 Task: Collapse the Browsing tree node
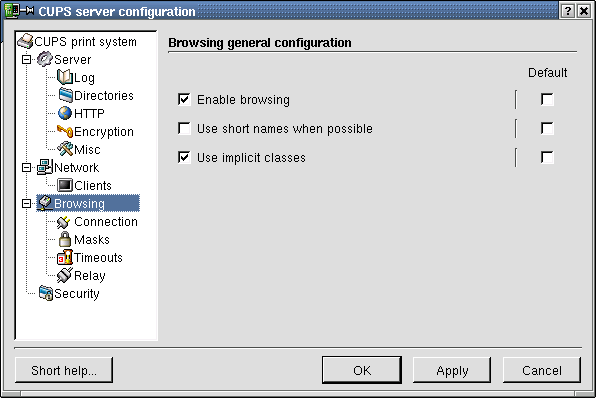coord(26,203)
